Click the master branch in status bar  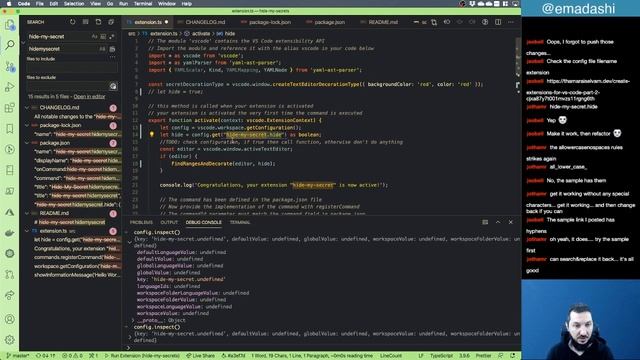(x=18, y=356)
